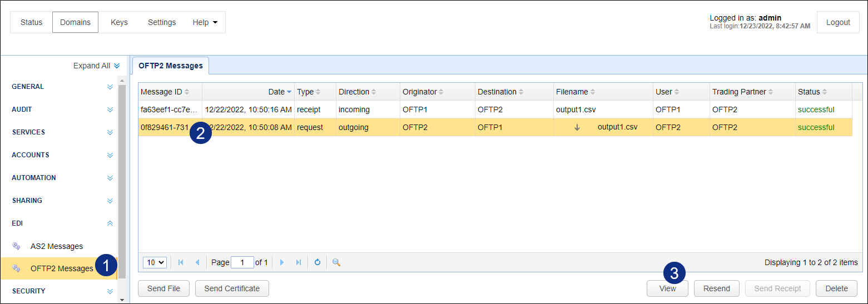Sort by Date column arrow
Image resolution: width=868 pixels, height=304 pixels.
(x=289, y=92)
